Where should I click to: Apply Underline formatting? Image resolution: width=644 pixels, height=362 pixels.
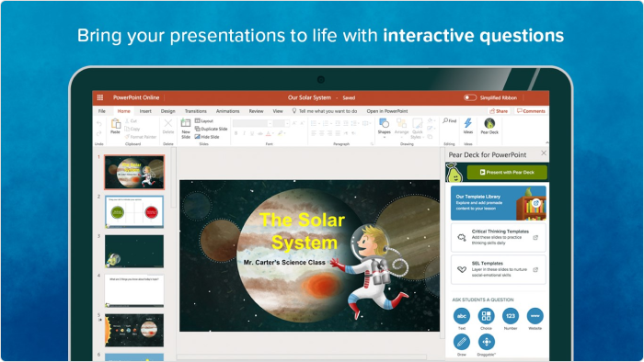point(252,133)
